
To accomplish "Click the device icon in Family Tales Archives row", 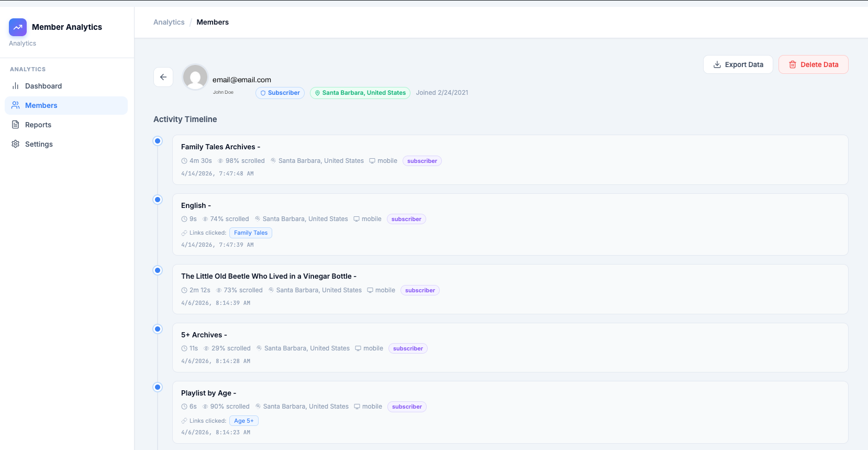I will [x=372, y=161].
